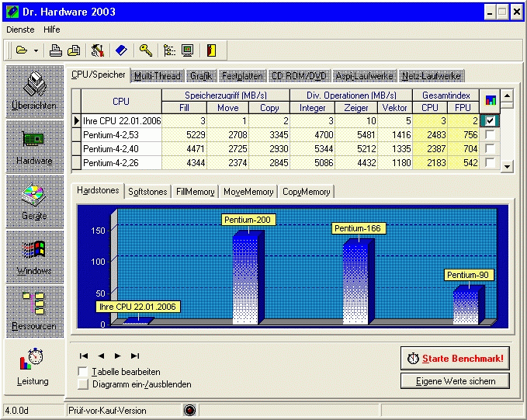Open the Dienste menu
The width and height of the screenshot is (527, 420).
pyautogui.click(x=20, y=30)
